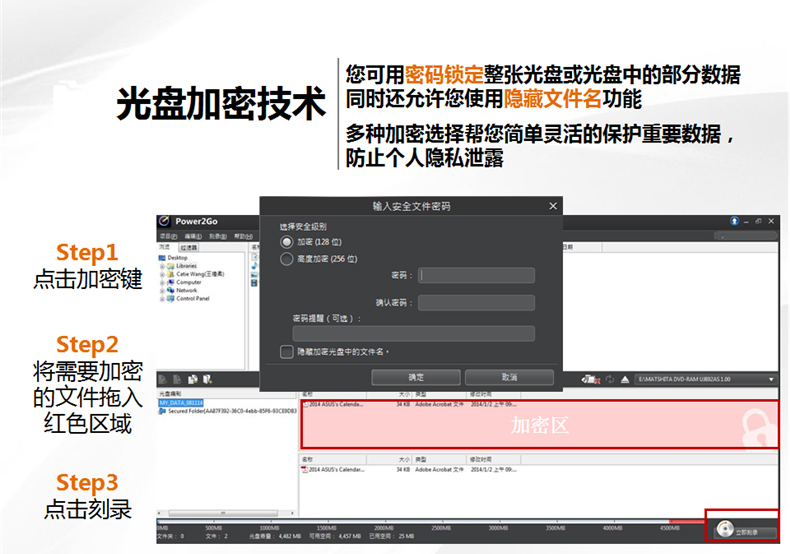
Task: Switch to the 过滤器 tab
Action: [189, 247]
